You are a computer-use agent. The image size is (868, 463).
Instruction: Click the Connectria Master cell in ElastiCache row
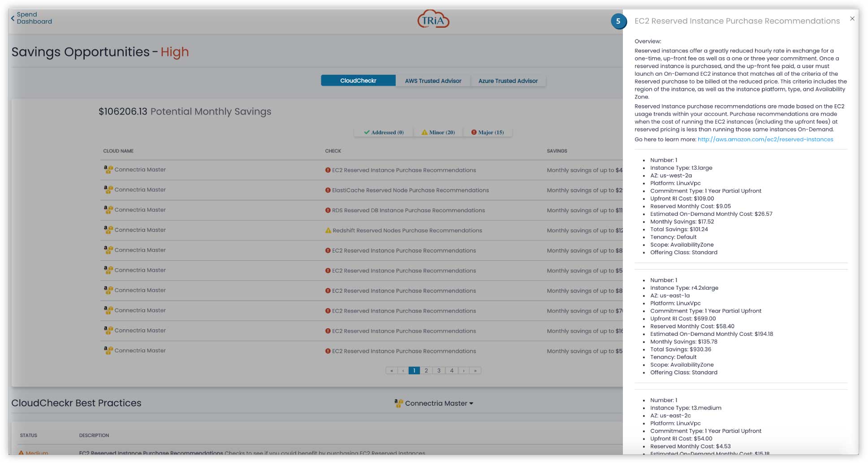point(140,190)
